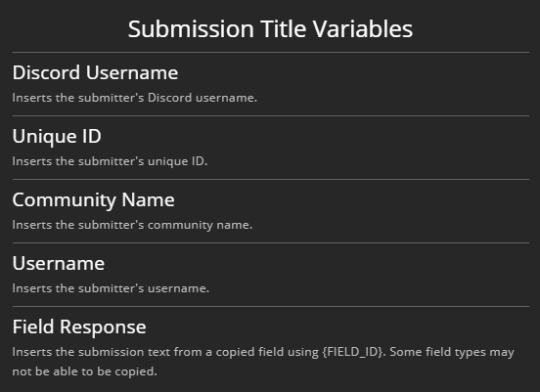Click the word "Variables" in the title
The height and width of the screenshot is (392, 540).
(x=363, y=29)
